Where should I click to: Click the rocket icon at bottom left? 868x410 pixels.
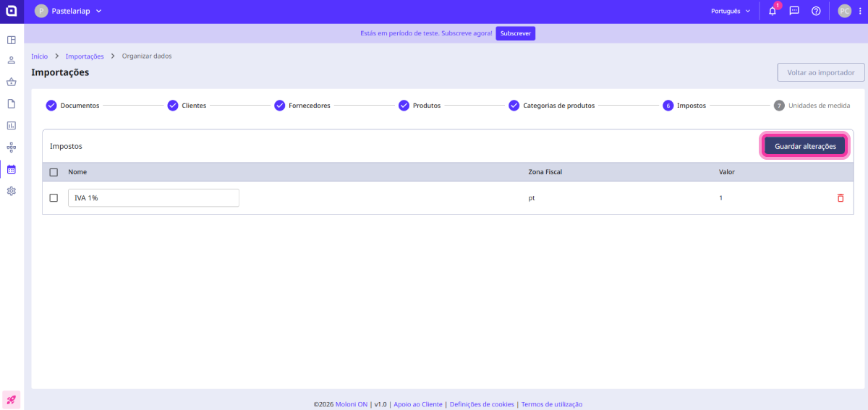(12, 399)
